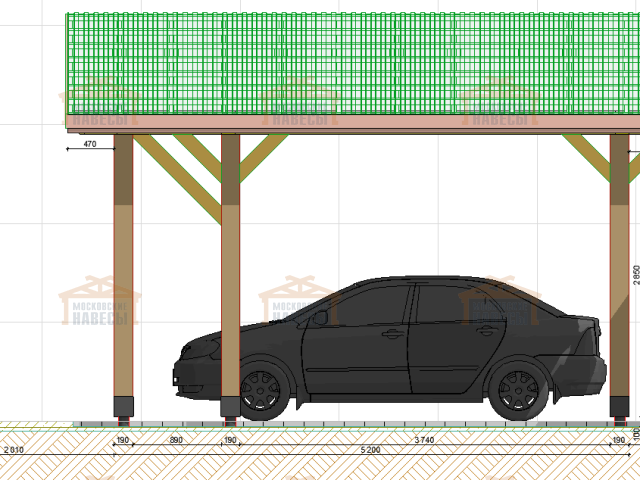
Task: Select the diagonal brace between the left posts
Action: click(180, 177)
